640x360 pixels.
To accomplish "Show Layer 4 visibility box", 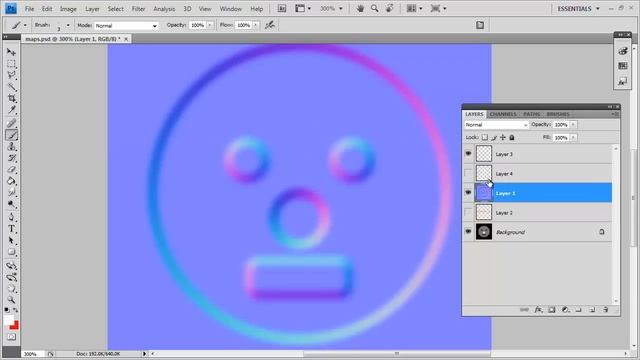I will (x=468, y=173).
